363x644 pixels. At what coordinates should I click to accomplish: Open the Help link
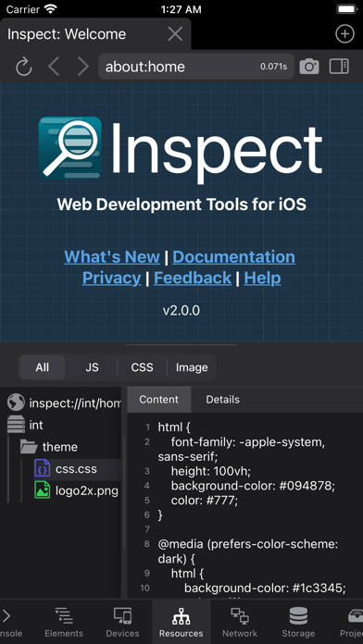click(263, 279)
